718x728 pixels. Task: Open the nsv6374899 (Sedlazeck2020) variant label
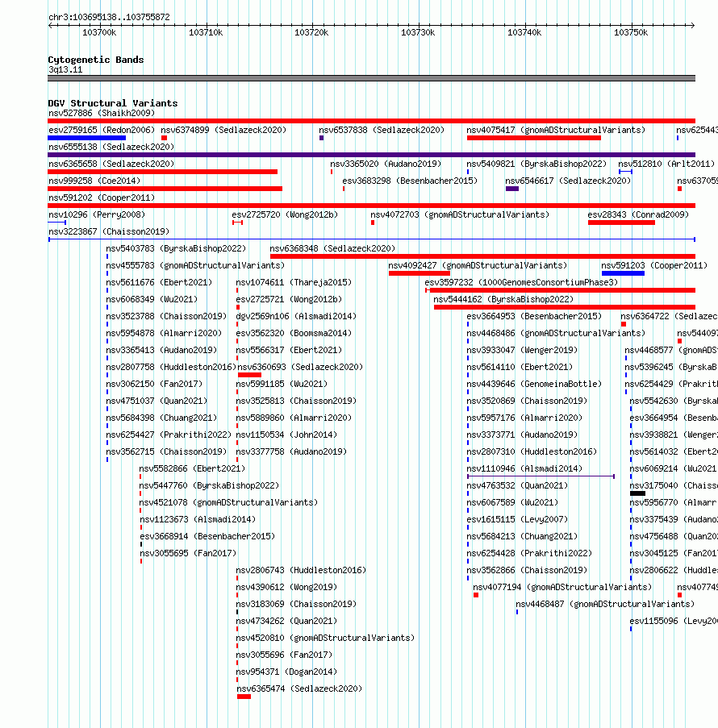223,130
